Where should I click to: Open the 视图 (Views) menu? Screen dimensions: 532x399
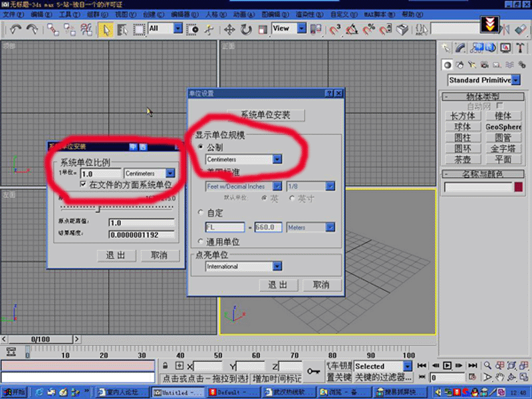point(126,15)
